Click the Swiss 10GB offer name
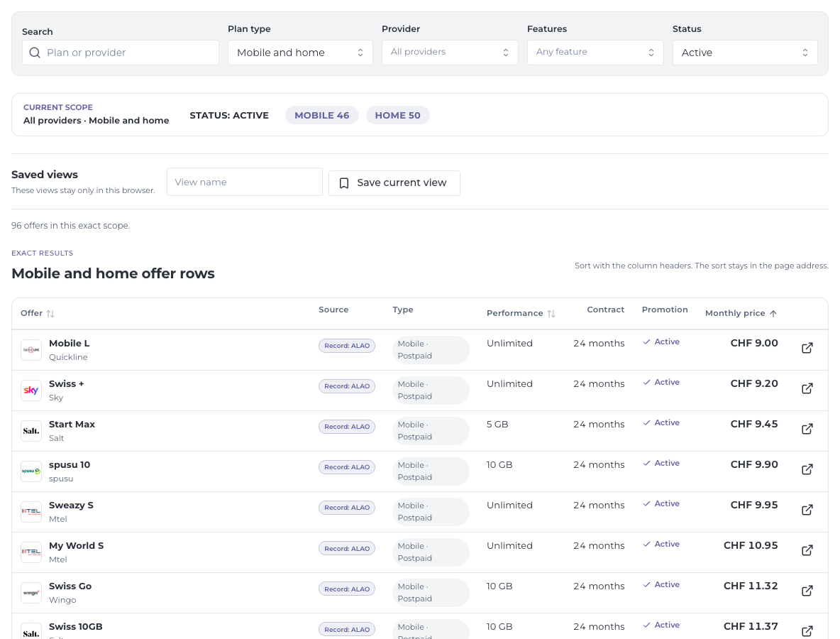The image size is (840, 639). click(75, 627)
